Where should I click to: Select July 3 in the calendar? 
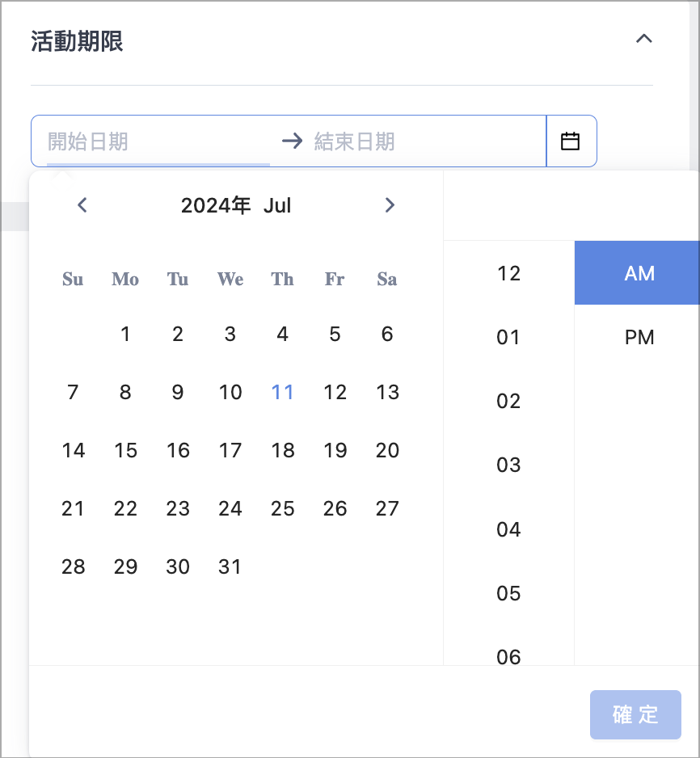tap(230, 334)
